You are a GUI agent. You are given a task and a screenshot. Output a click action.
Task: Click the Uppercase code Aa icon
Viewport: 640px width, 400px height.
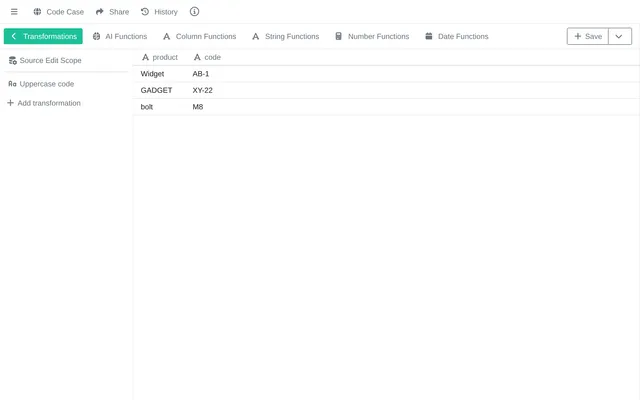pos(12,84)
